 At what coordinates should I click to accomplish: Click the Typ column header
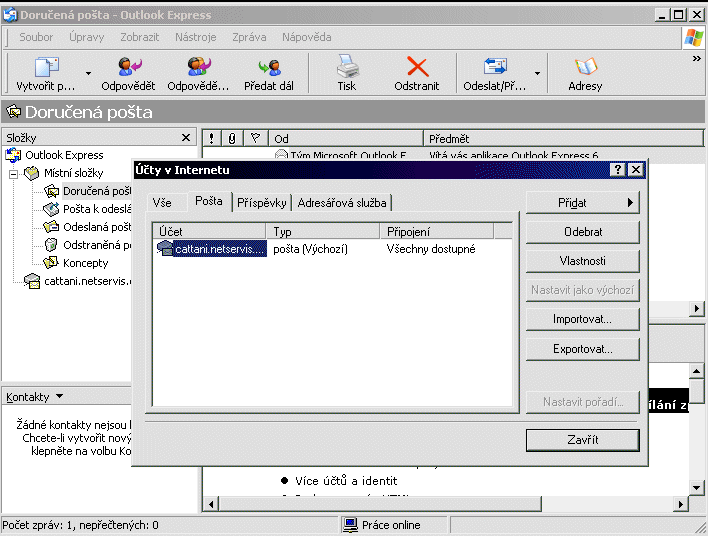pos(322,232)
